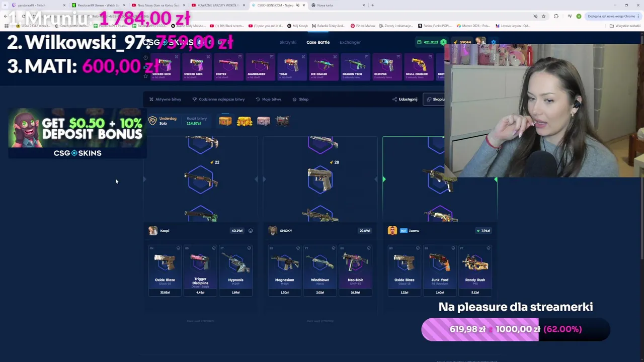Click the 7.94zł total for Isamu
This screenshot has width=644, height=362.
click(x=484, y=231)
